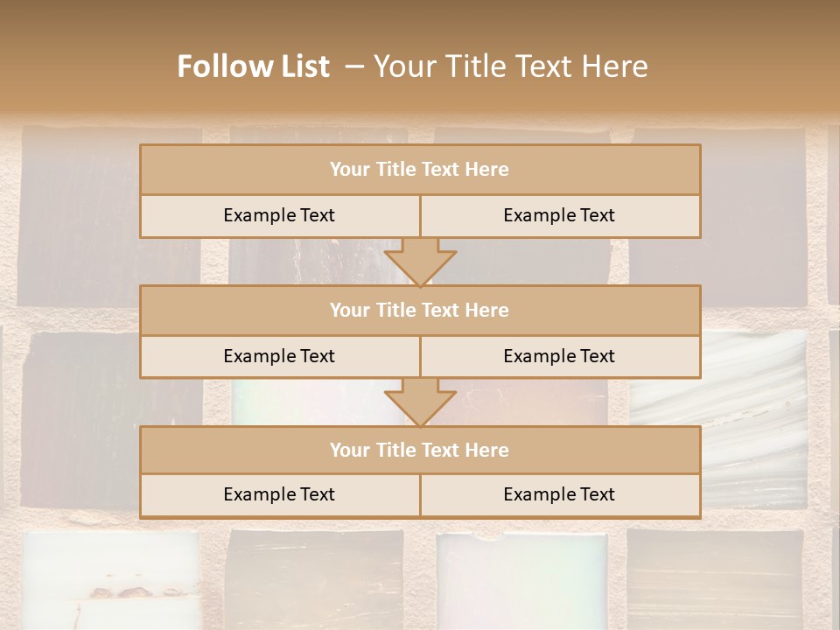Click left 'Example Text' cell in top block

point(279,215)
